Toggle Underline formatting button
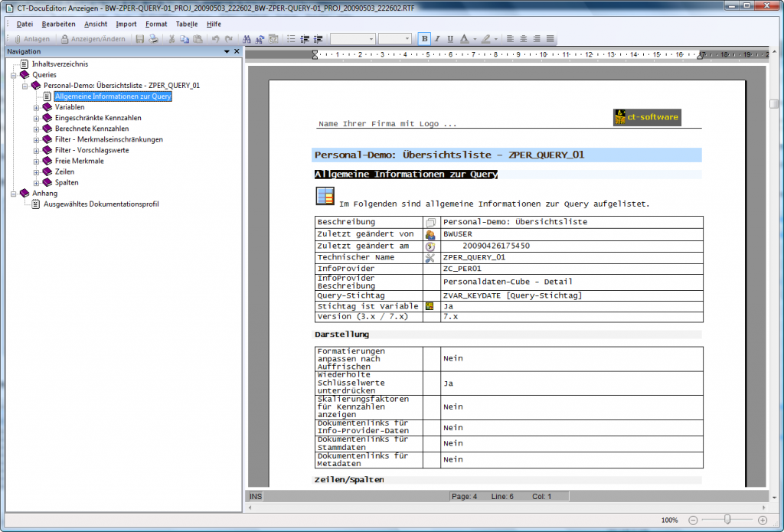 (x=450, y=39)
